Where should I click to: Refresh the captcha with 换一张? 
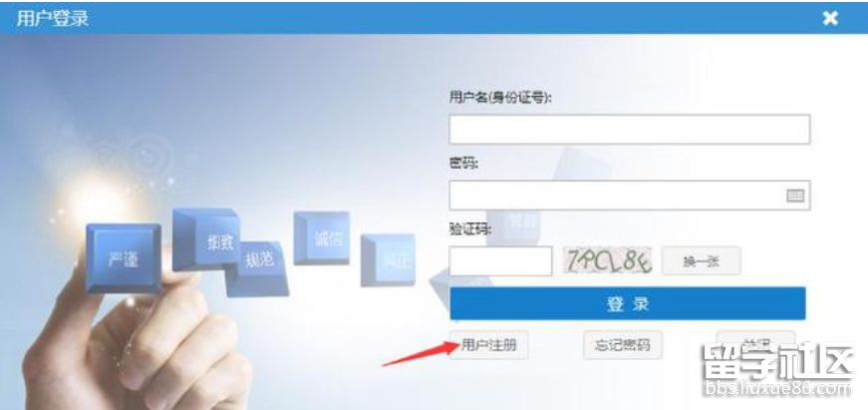pos(702,261)
